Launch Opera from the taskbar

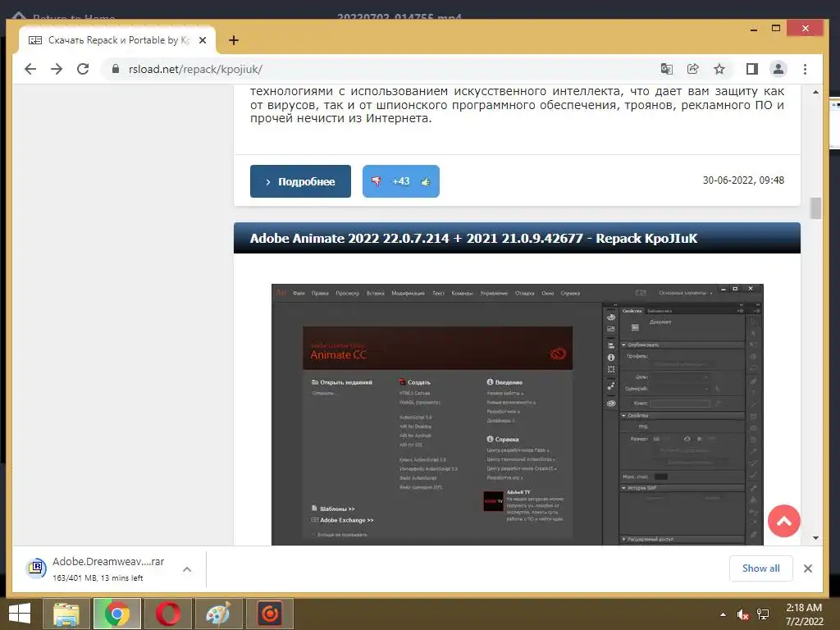click(x=167, y=614)
